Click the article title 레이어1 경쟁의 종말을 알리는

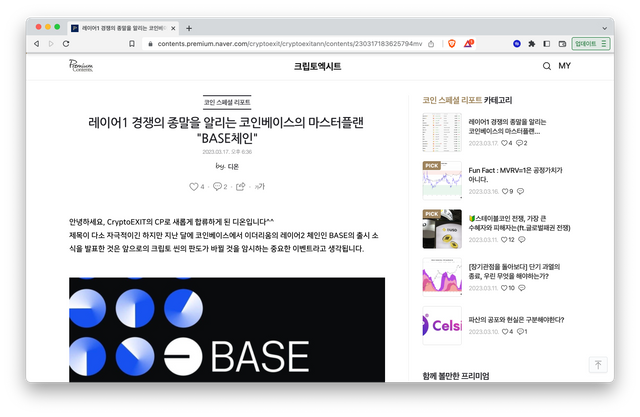pos(226,130)
